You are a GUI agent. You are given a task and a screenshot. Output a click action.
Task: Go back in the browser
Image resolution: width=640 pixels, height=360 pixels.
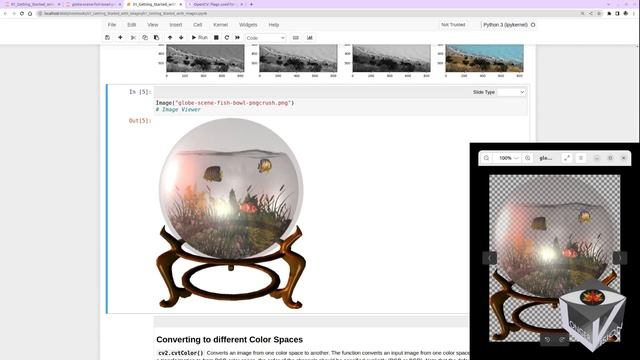[x=5, y=13]
